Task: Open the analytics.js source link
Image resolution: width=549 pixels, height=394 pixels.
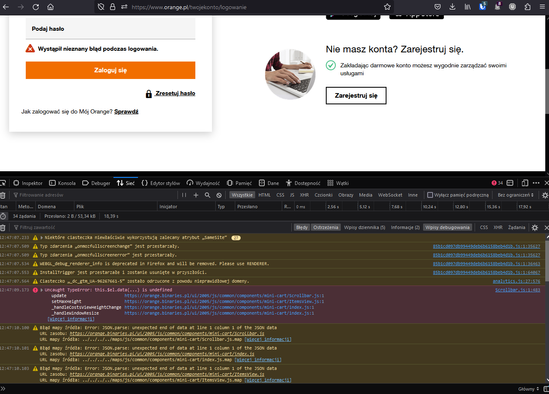Action: [516, 281]
